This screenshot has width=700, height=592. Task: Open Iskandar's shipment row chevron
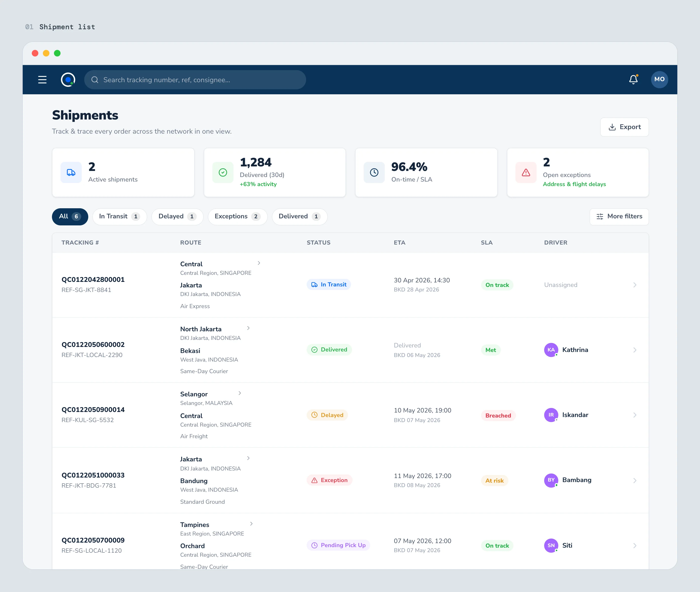634,415
